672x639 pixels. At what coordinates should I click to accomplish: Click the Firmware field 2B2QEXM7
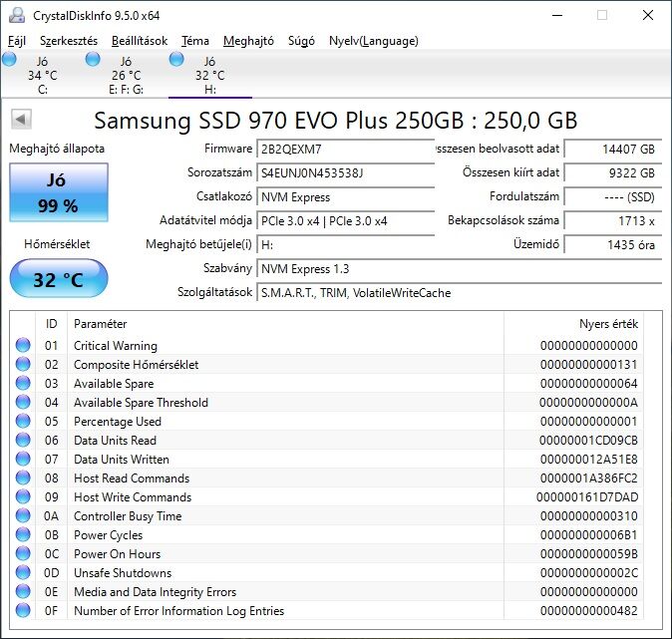click(x=345, y=150)
